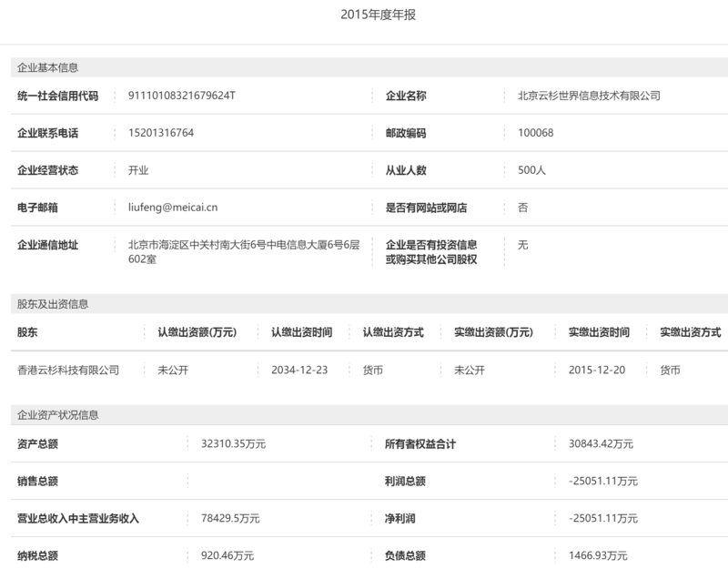This screenshot has height=579, width=728.
Task: Select tax value 920.46万元
Action: click(x=227, y=555)
